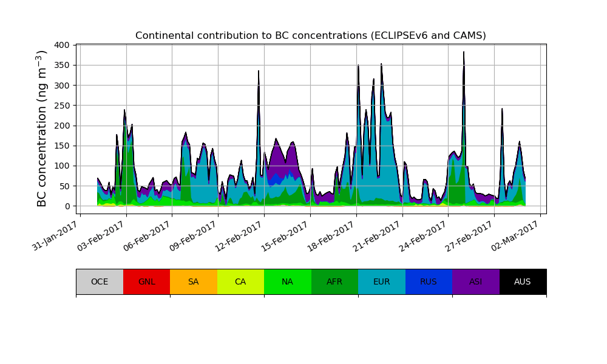
Task: Click the gray OCE legend swatch
Action: (x=100, y=281)
